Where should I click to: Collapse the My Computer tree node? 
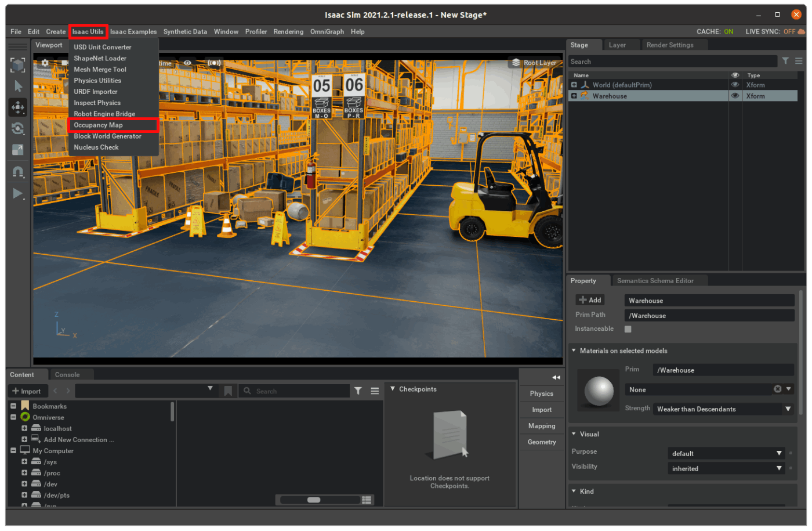click(13, 450)
